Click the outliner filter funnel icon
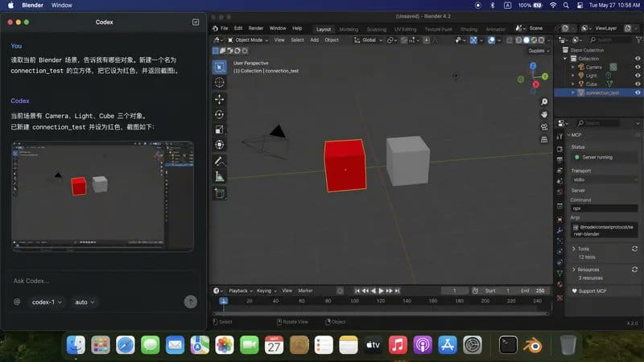The image size is (644, 362). point(638,39)
